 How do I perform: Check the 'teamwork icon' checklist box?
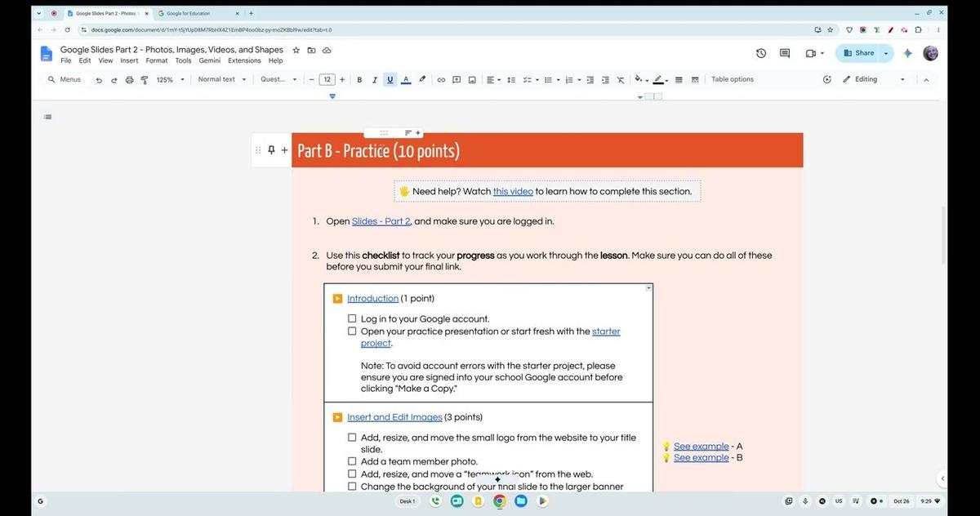[352, 474]
